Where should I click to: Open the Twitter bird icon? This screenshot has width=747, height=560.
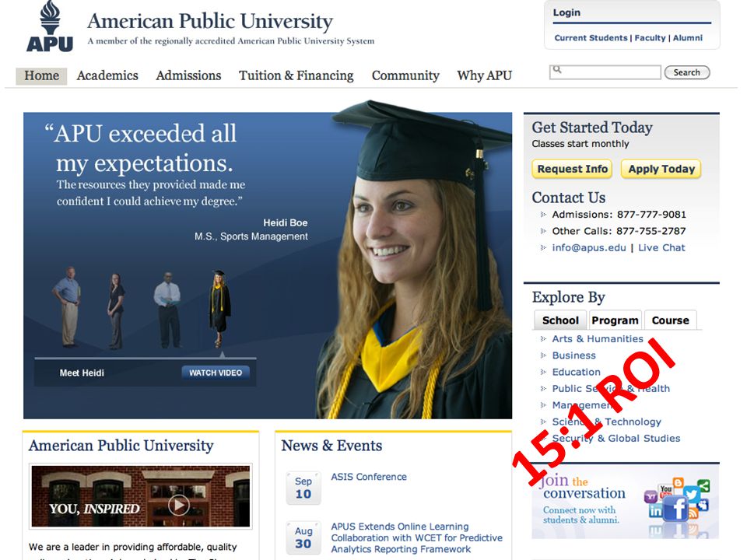[691, 494]
